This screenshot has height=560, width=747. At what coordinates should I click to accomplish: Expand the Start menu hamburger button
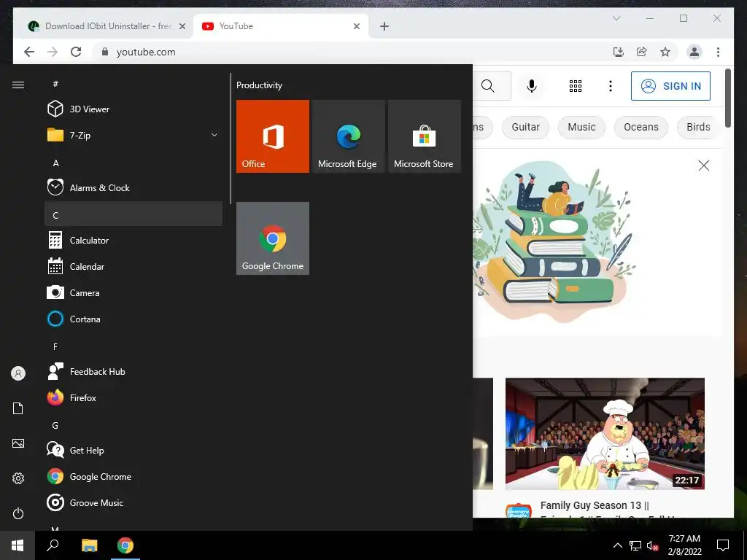click(18, 85)
